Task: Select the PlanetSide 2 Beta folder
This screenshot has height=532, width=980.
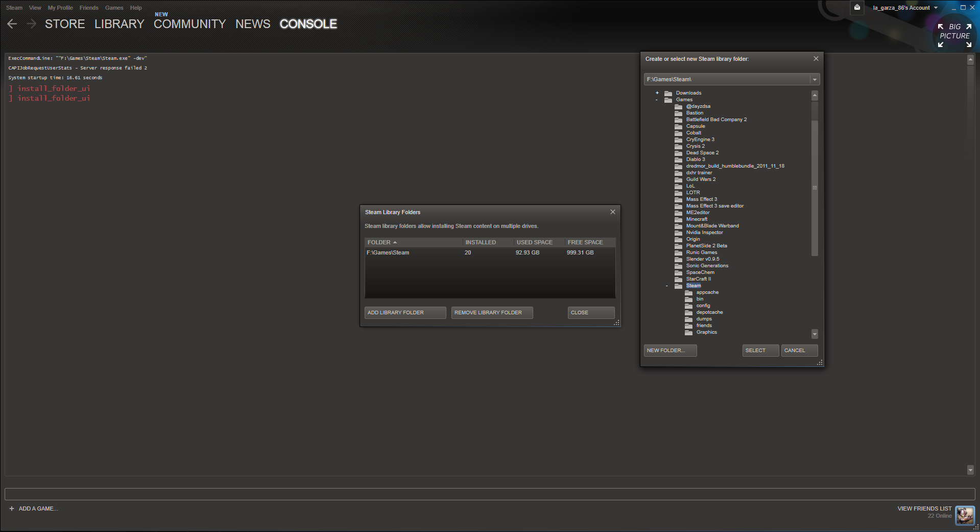Action: 706,246
